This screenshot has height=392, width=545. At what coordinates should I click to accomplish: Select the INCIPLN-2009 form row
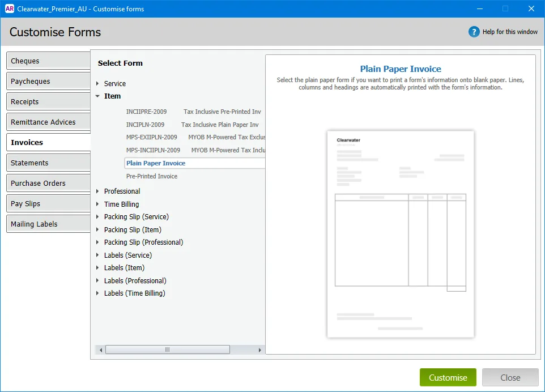[x=195, y=125]
